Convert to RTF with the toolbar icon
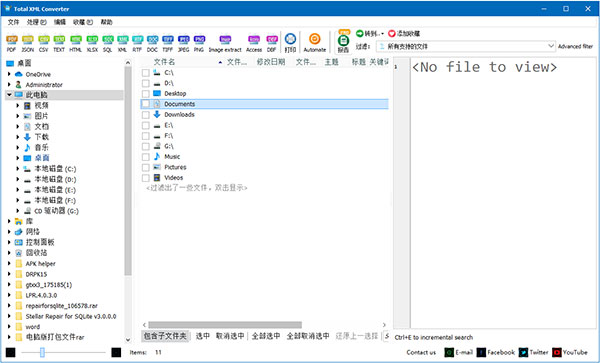Image resolution: width=600 pixels, height=363 pixels. (137, 43)
